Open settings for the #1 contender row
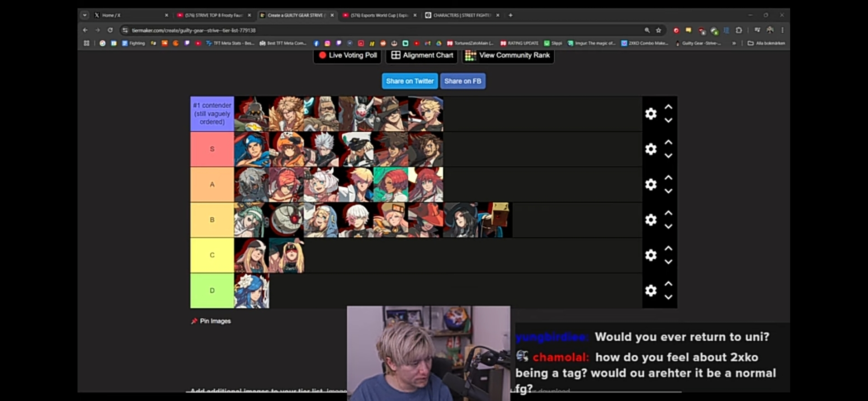Screen dimensions: 868x401 [651, 114]
